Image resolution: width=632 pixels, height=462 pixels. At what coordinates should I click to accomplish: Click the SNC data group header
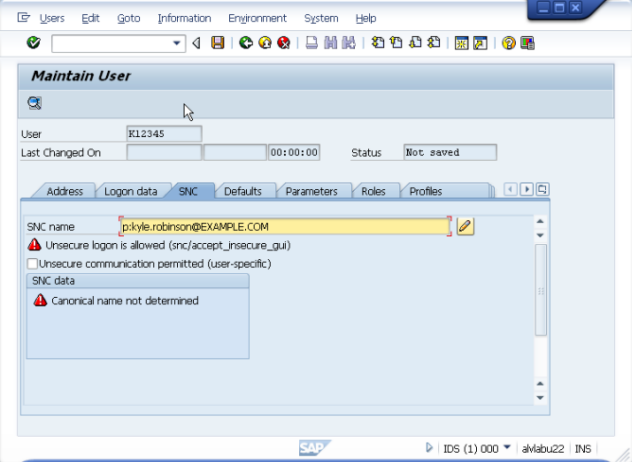click(137, 281)
